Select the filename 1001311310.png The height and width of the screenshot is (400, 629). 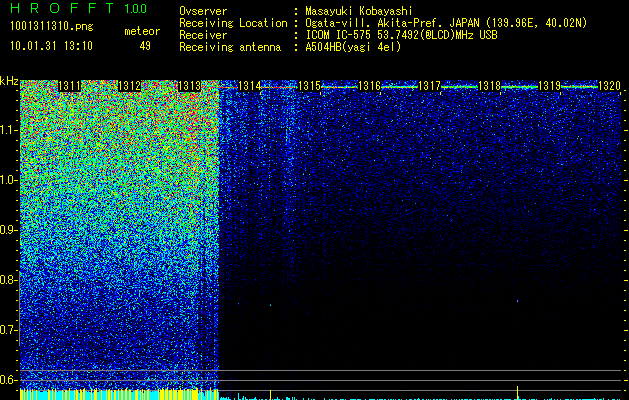[52, 27]
